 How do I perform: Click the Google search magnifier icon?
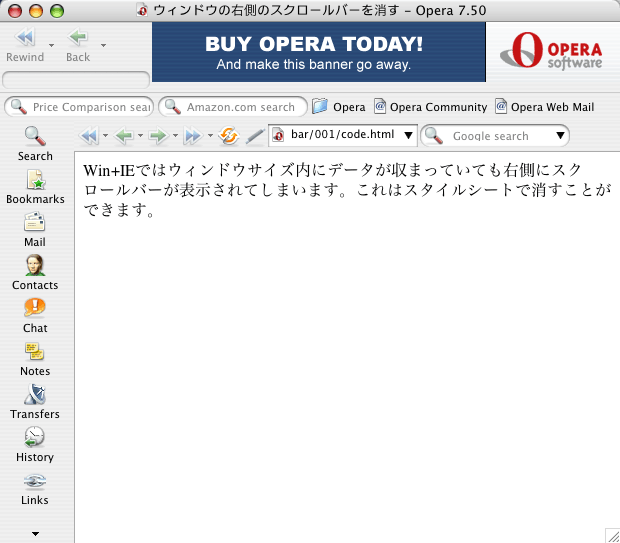[434, 136]
